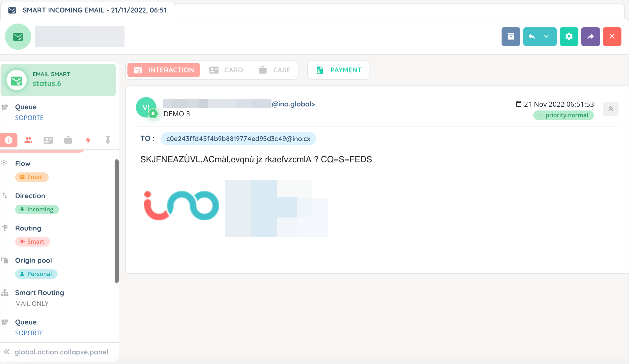The image size is (629, 364).
Task: Open the briefcase case sidebar icon
Action: [68, 140]
